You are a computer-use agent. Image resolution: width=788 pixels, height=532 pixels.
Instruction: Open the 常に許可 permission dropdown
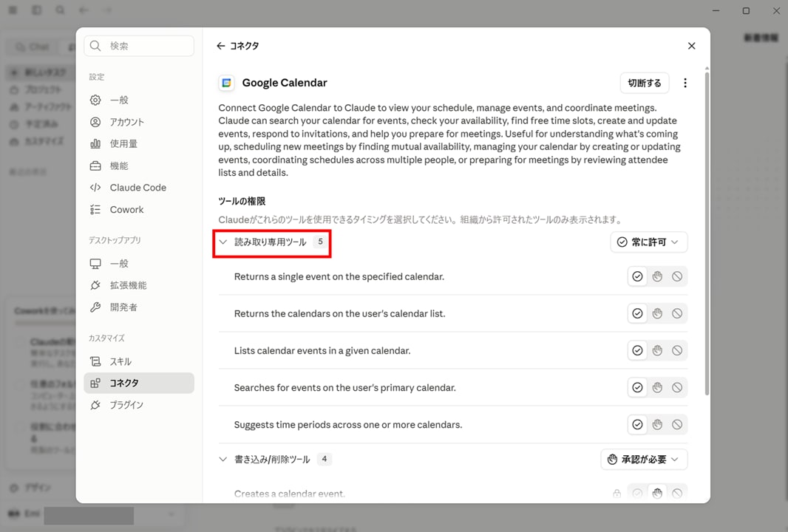coord(648,242)
